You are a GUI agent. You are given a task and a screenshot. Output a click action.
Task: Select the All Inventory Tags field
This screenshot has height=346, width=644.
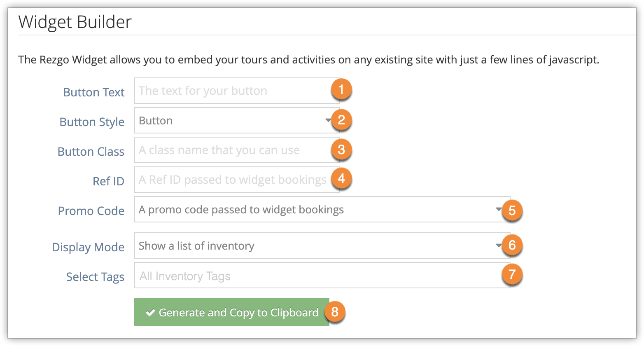[x=322, y=275]
